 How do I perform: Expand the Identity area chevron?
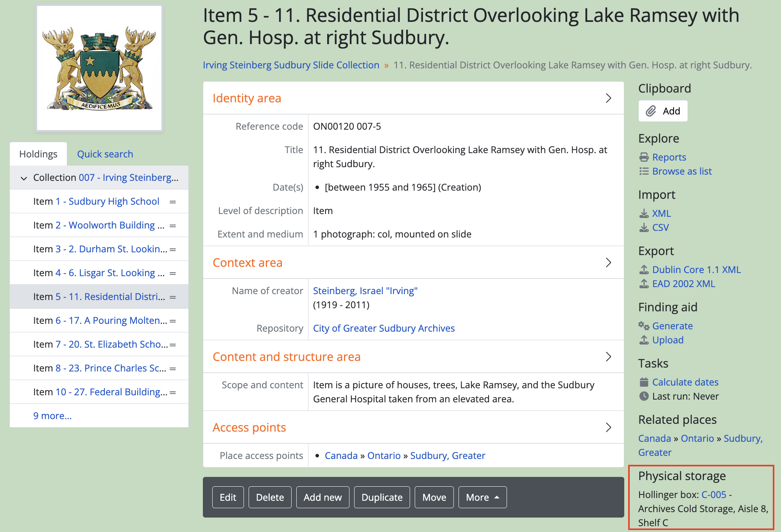click(608, 98)
